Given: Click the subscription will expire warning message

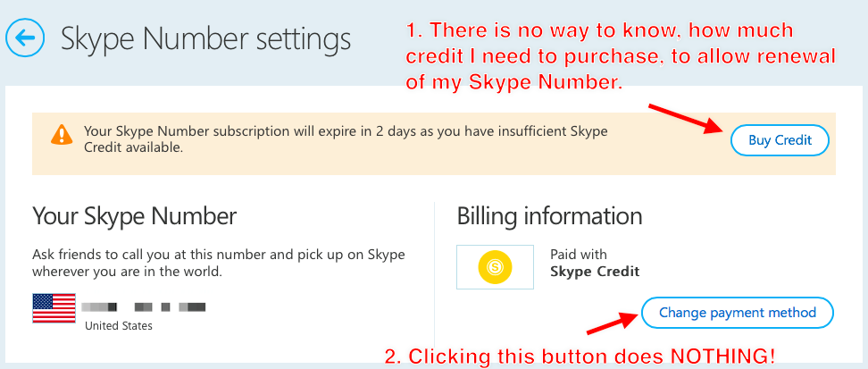Looking at the screenshot, I should (x=346, y=139).
